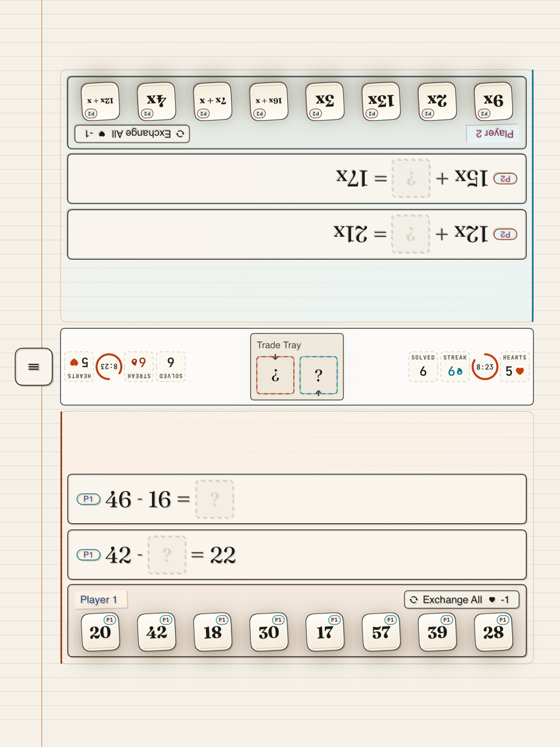The height and width of the screenshot is (747, 560).
Task: Click Player 1's Solved counter
Action: pos(423,367)
